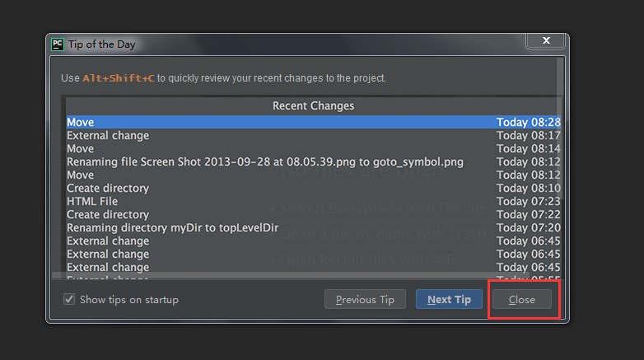Screen dimensions: 644x360
Task: Select the Create directory row at Today 08:10
Action: [314, 188]
